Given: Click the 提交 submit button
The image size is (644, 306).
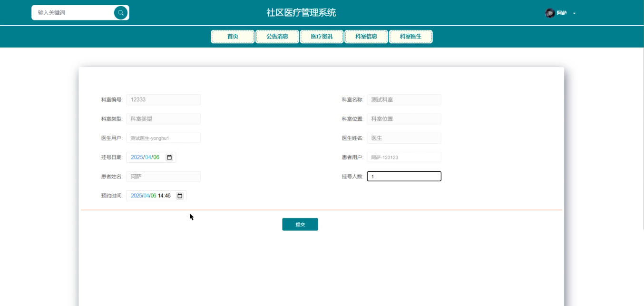Looking at the screenshot, I should pyautogui.click(x=300, y=224).
